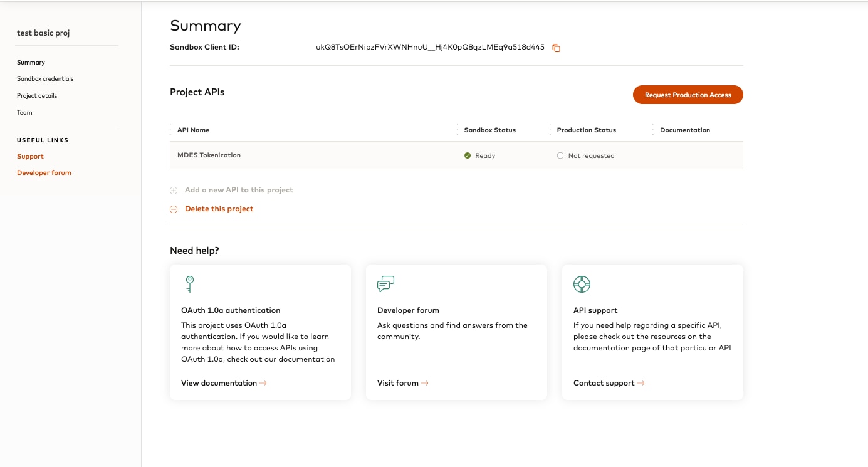Open Summary in the sidebar
The width and height of the screenshot is (868, 467).
[31, 63]
